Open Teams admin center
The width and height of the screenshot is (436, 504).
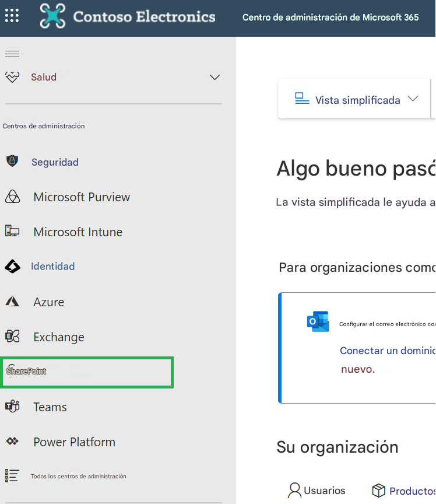click(x=50, y=407)
